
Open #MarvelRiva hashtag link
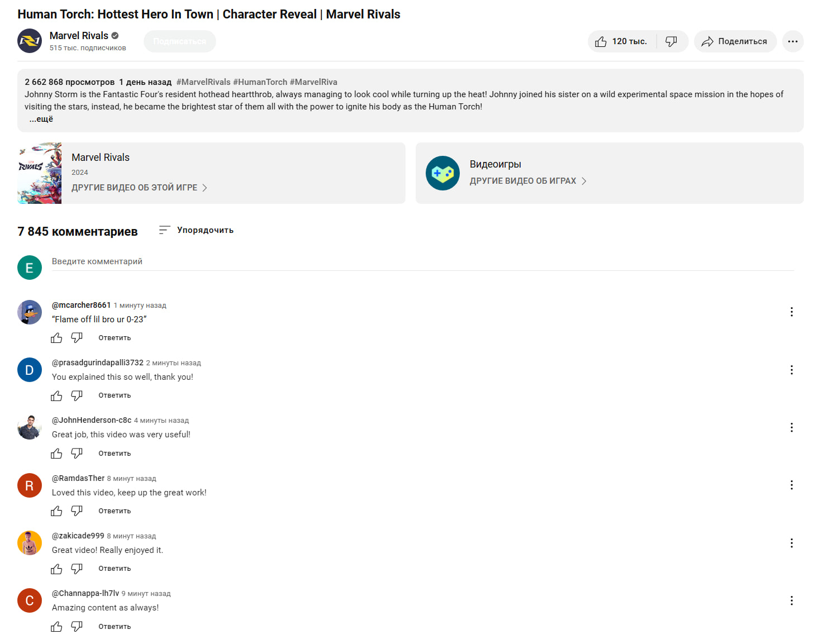(313, 82)
